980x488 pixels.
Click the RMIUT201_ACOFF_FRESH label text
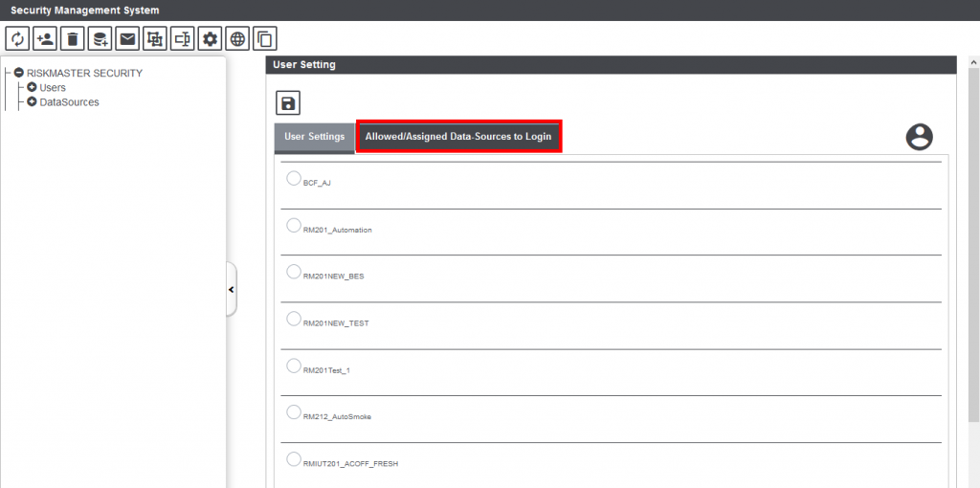(350, 464)
